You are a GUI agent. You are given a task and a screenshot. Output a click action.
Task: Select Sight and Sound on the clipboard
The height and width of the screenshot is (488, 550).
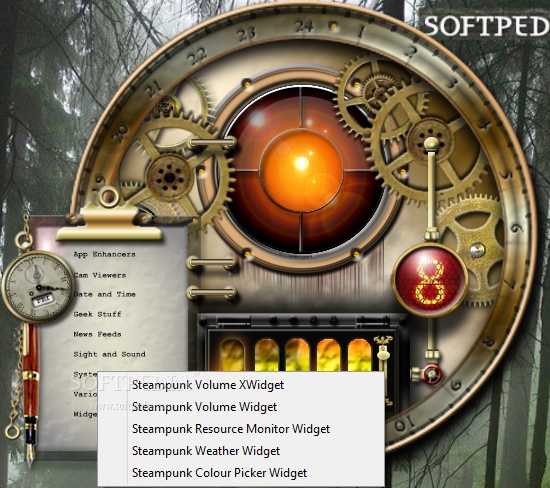(x=109, y=354)
